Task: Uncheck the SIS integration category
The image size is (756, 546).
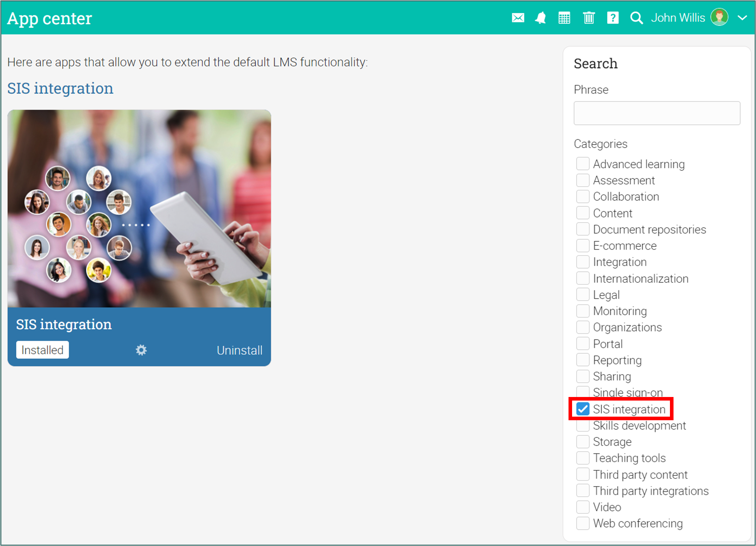Action: coord(583,409)
